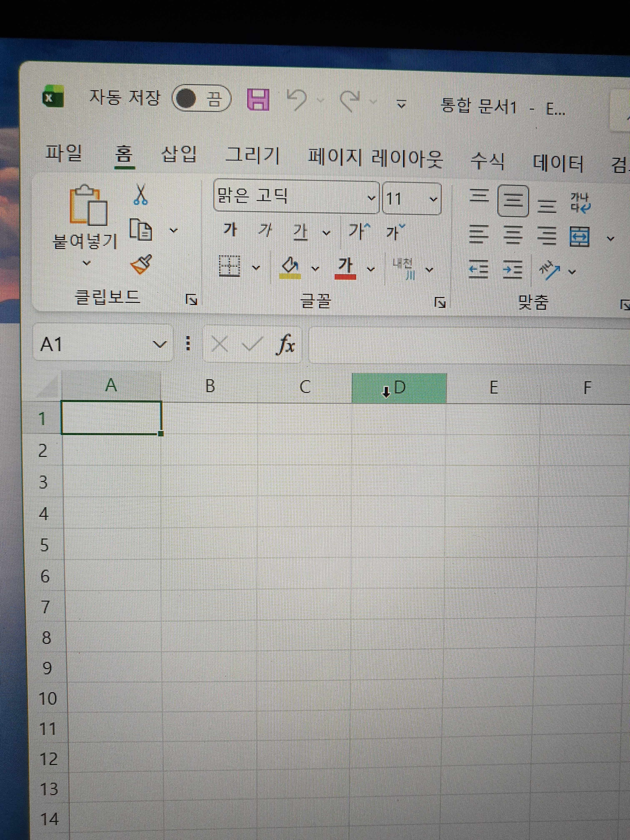Switch to the 삽입 (Insert) tab

179,154
